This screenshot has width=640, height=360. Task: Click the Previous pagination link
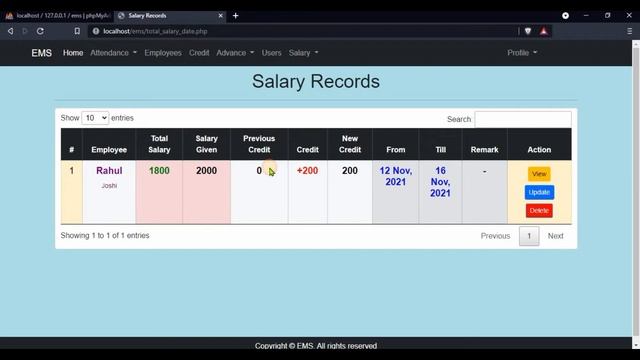[495, 236]
